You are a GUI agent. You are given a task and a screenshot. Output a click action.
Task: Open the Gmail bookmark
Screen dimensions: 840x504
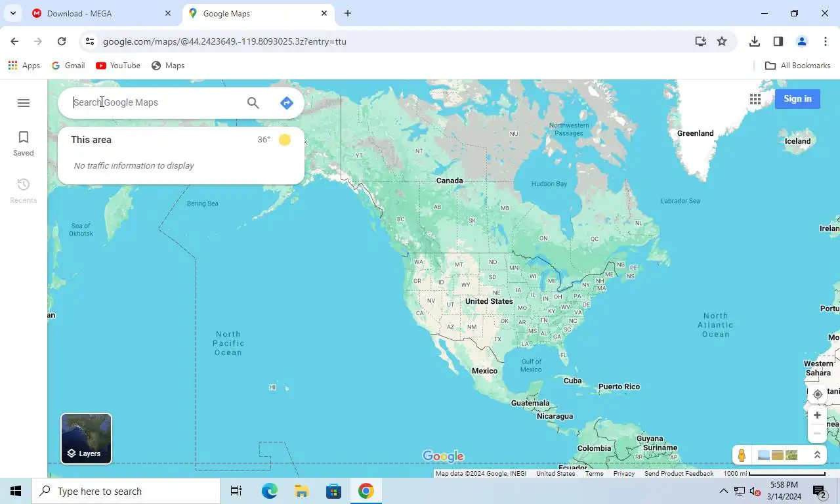tap(68, 66)
